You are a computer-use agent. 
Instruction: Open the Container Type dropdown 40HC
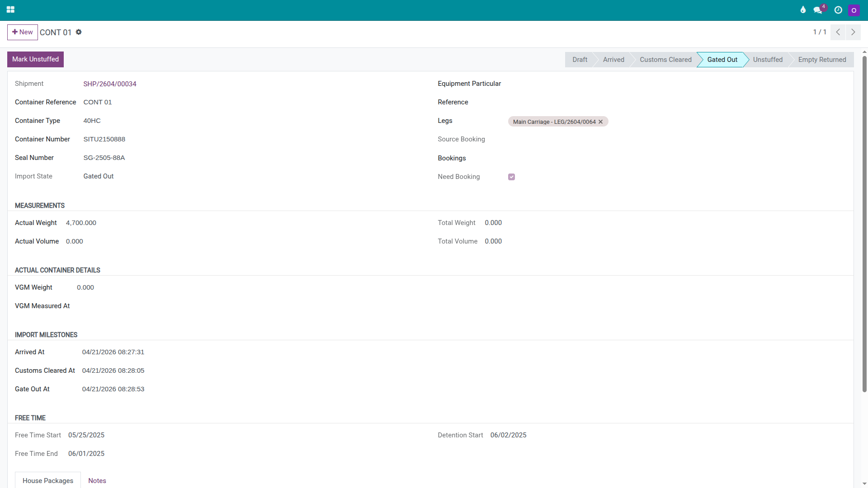[x=253, y=121]
